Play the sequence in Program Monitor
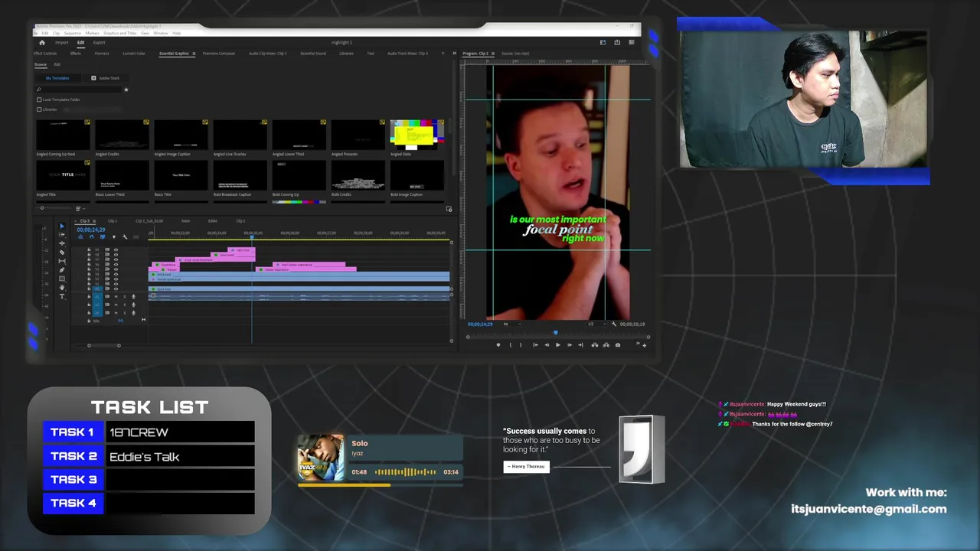The height and width of the screenshot is (551, 980). point(558,345)
